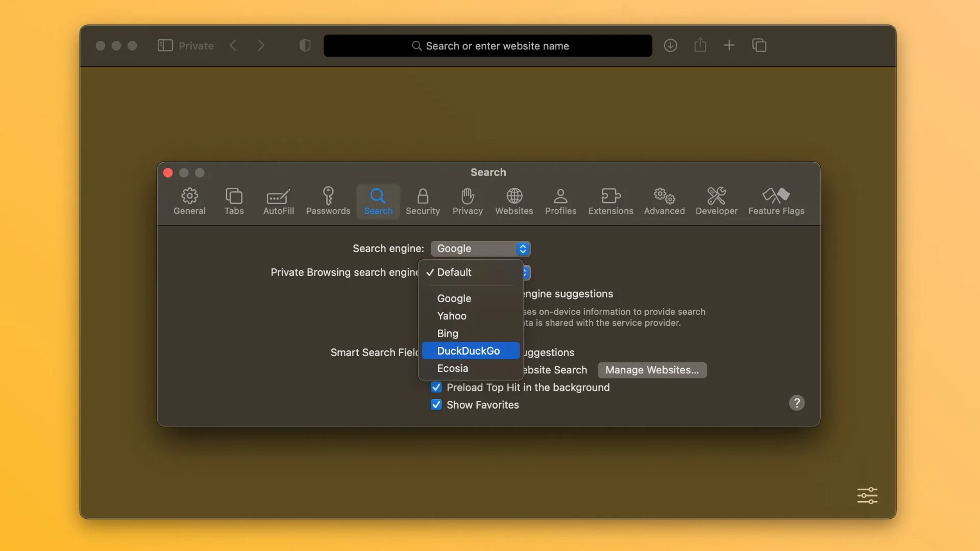
Task: Click the help question mark button
Action: (x=797, y=403)
